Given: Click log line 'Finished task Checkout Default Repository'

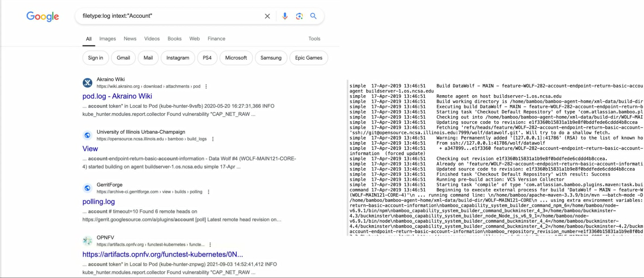Looking at the screenshot, I should click(480, 174).
